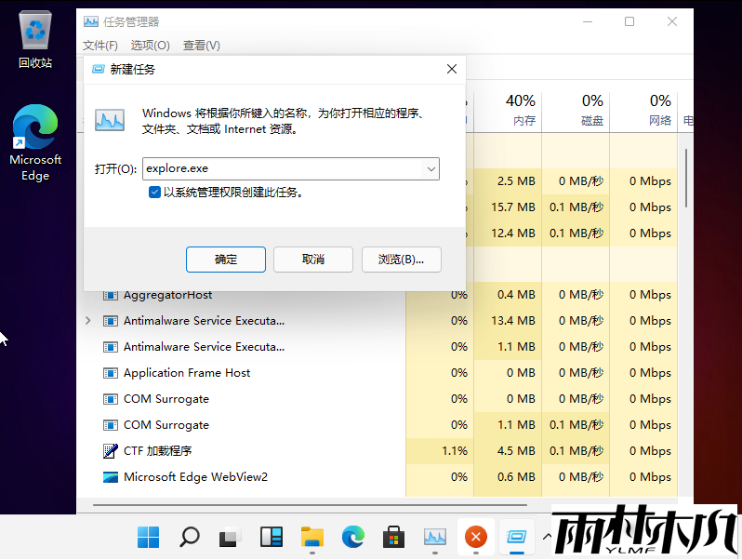Open the 查看(V) menu
This screenshot has height=560, width=742.
coord(202,46)
